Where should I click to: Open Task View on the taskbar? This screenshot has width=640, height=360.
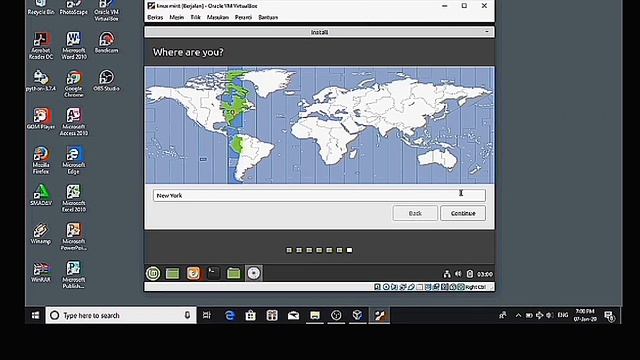207,315
